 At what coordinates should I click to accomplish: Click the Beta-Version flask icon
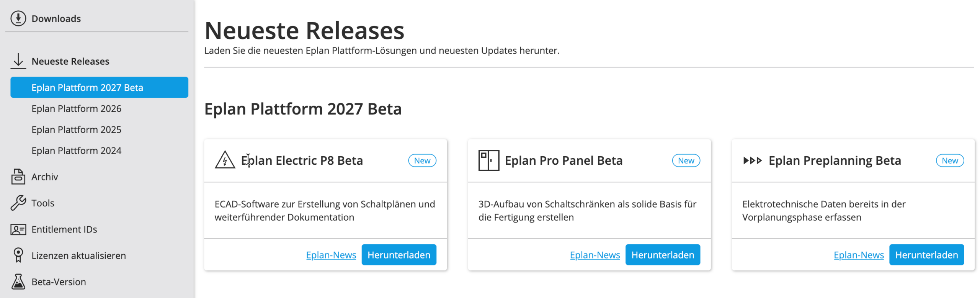18,282
